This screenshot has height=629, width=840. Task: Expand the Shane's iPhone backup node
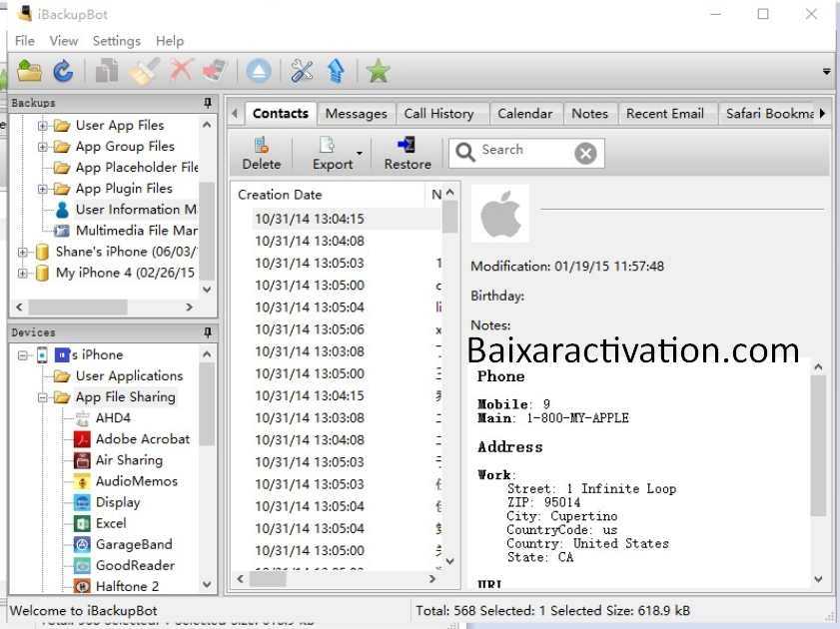(x=22, y=253)
